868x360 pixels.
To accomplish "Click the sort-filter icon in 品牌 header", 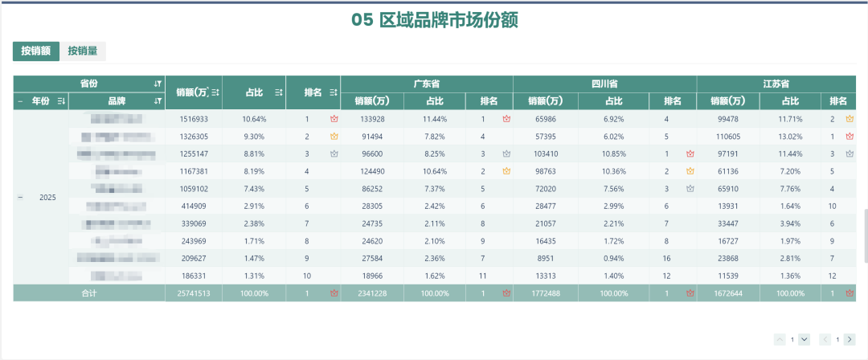I will [158, 100].
